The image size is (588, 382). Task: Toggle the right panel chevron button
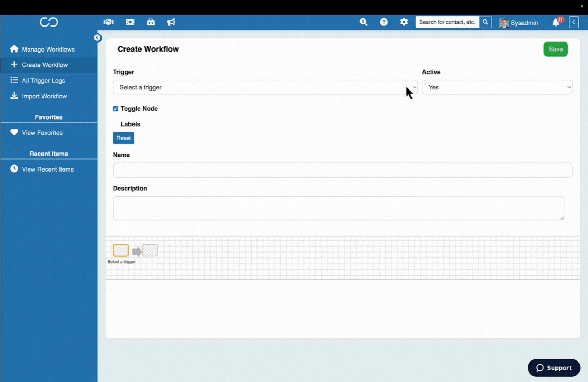point(573,22)
